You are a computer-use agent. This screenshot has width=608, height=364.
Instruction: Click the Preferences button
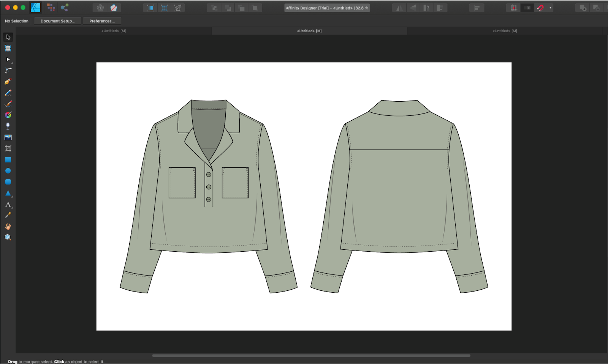pos(102,21)
